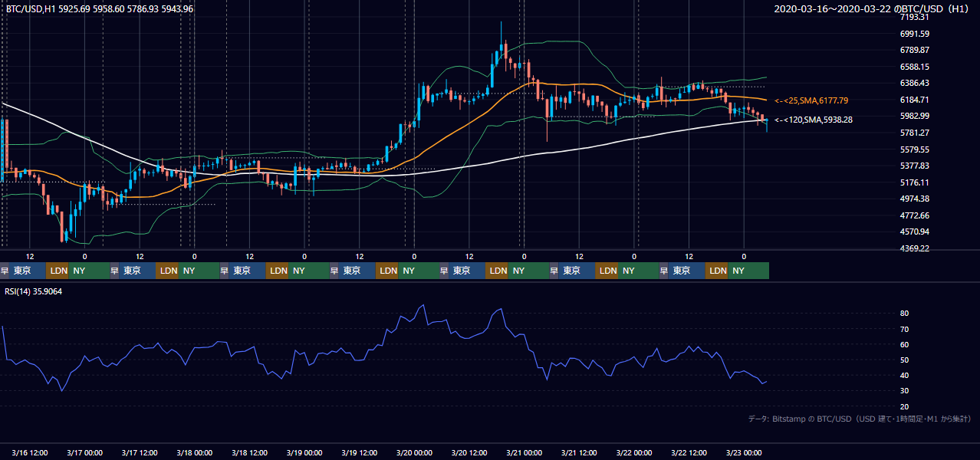Click lowest price axis value 4369.22
Image resolution: width=980 pixels, height=460 pixels.
(914, 248)
